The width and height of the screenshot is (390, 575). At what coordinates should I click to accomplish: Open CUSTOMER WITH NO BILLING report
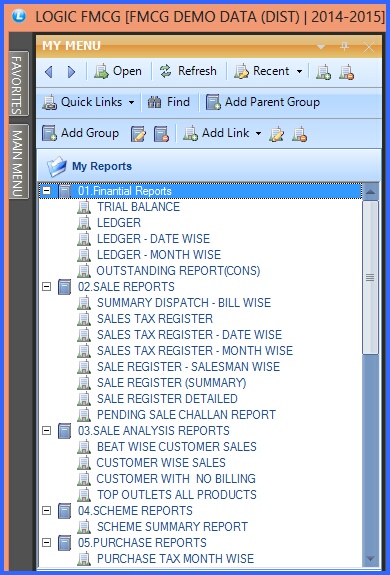176,479
